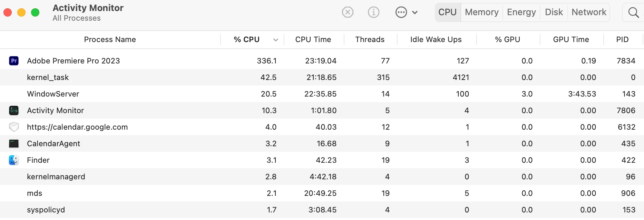Select the WindowServer process row
This screenshot has height=220, width=644.
(322, 94)
